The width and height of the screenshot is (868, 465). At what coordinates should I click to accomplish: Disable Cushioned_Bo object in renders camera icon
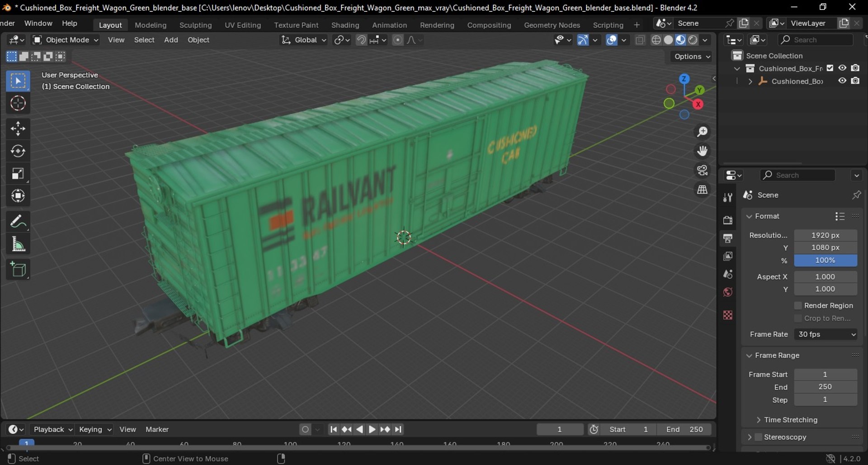click(x=855, y=81)
